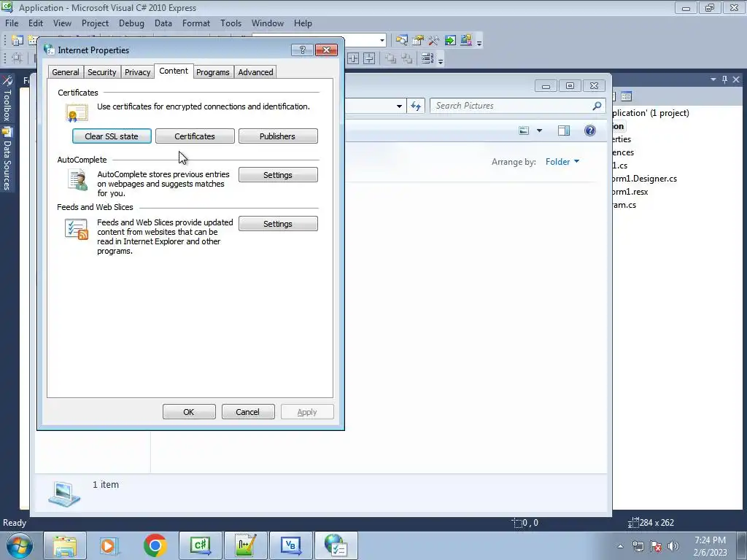Click the Notepad++ taskbar icon
The image size is (747, 560).
click(246, 545)
